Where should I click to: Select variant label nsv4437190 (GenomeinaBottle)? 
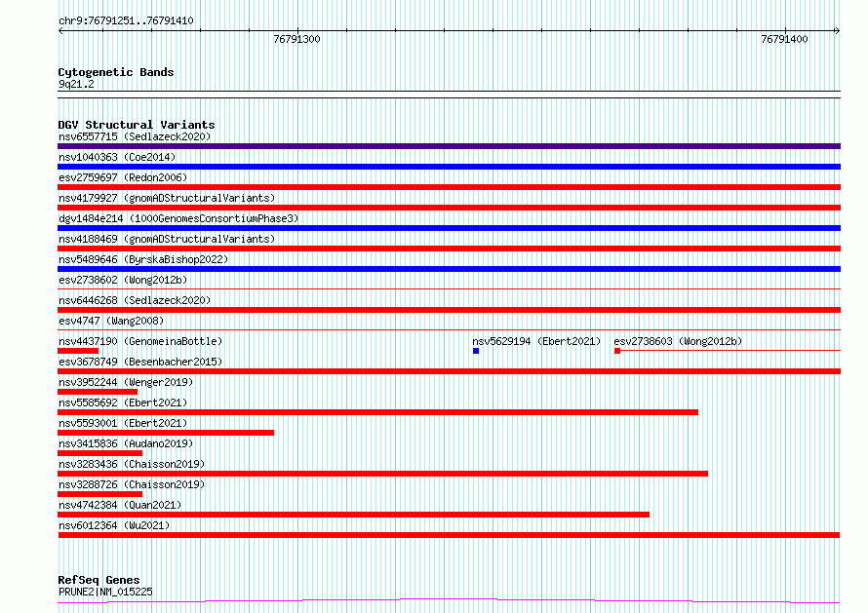pos(140,341)
